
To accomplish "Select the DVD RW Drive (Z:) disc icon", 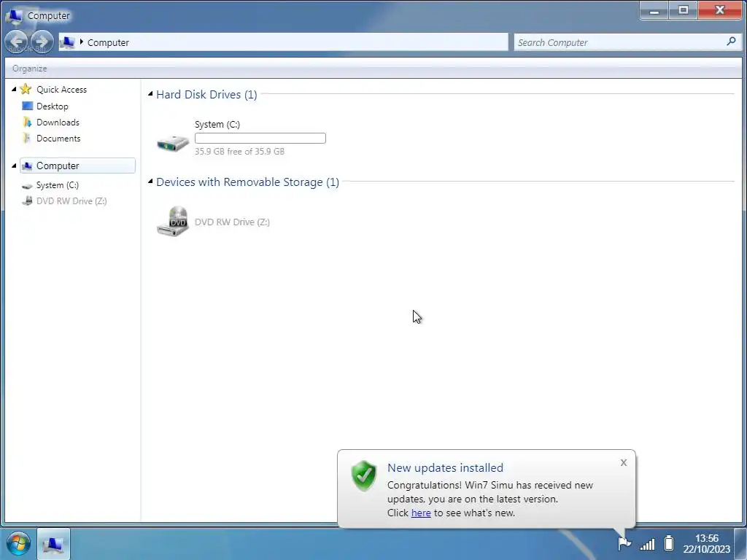I will point(172,221).
